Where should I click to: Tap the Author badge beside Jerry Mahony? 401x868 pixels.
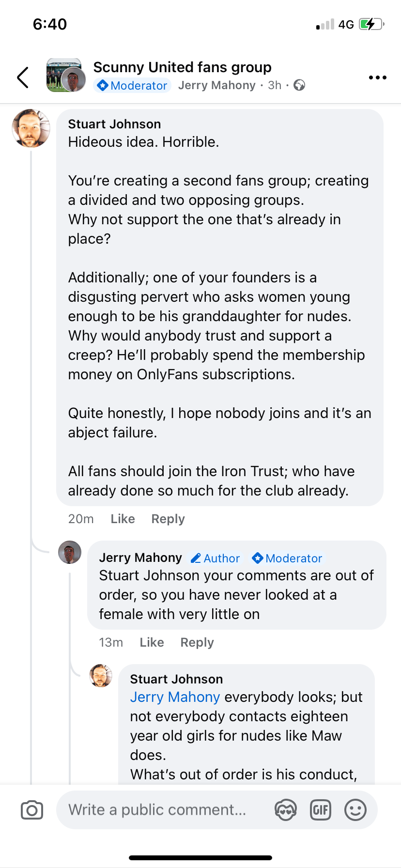[x=216, y=558]
